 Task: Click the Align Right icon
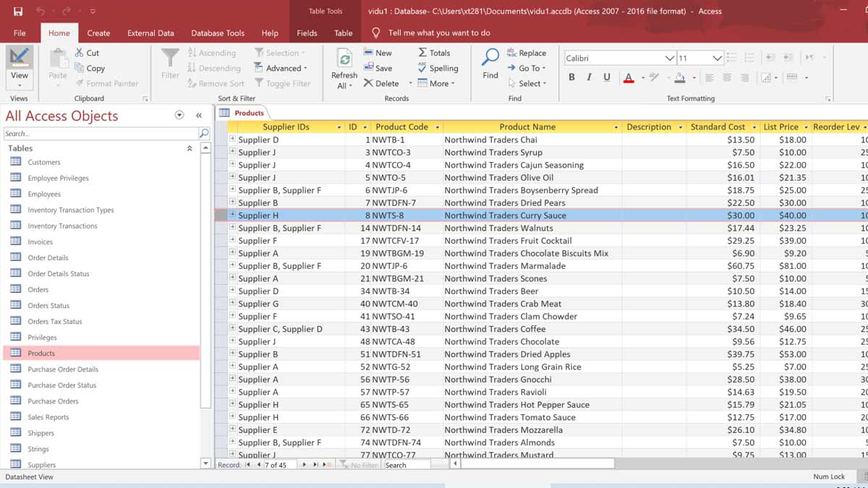(x=744, y=77)
